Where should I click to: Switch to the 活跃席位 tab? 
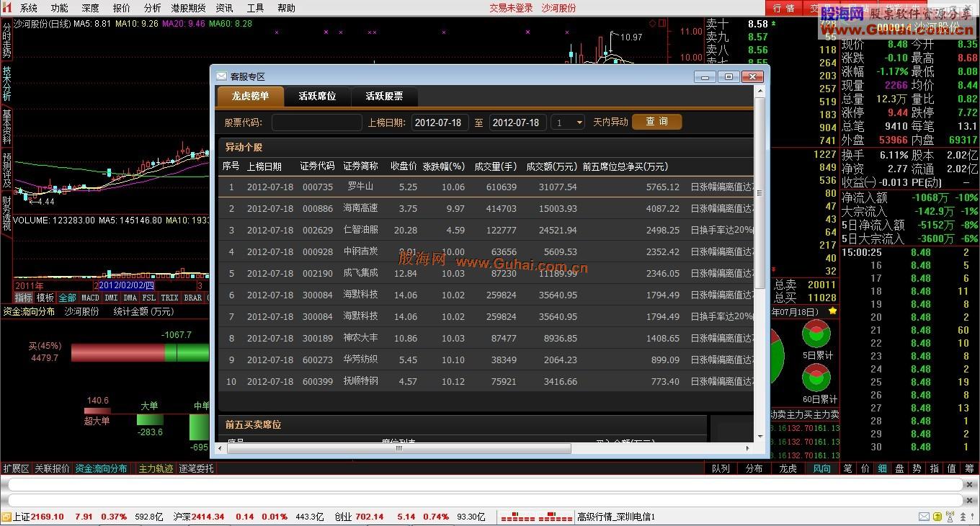317,96
